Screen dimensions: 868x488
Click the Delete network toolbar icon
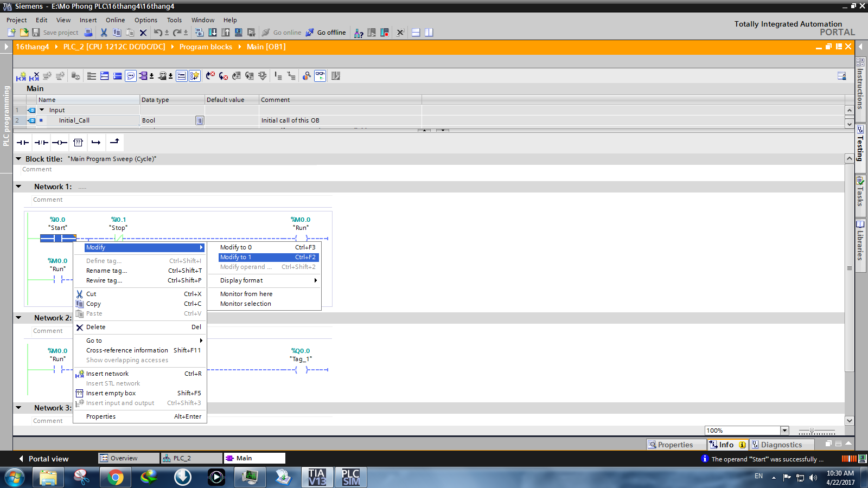tap(34, 76)
